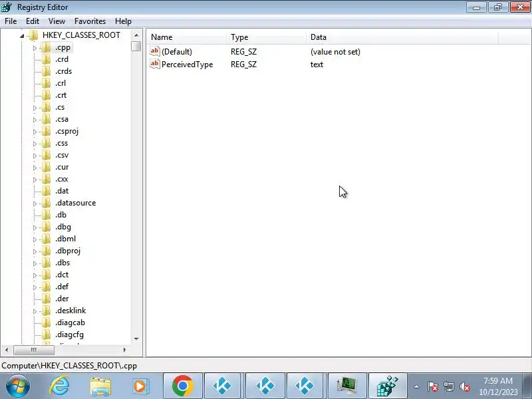Click the tree horizontal scroll left arrow
This screenshot has width=532, height=399.
(7, 350)
